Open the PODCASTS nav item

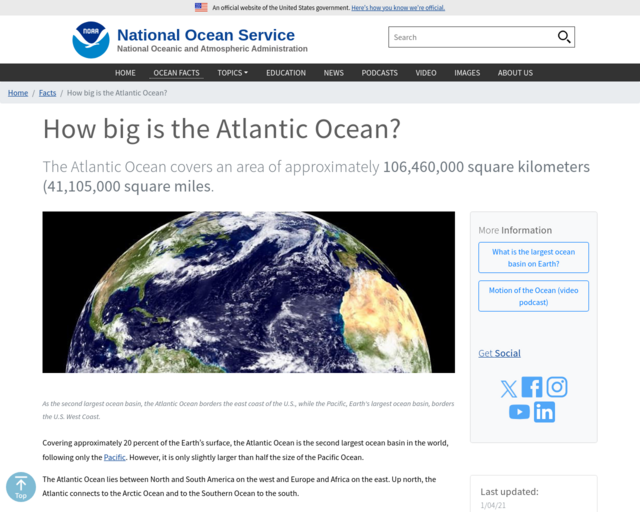click(x=379, y=73)
